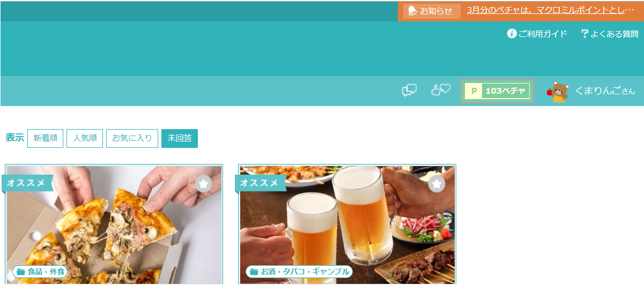Open the 3月分のペチャ announcement link
644x285 pixels.
tap(551, 11)
